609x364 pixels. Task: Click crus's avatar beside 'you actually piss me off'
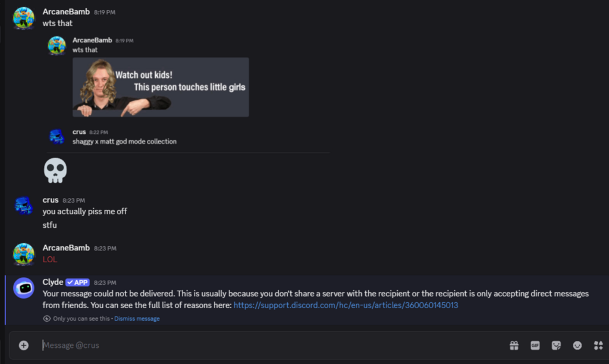[24, 206]
